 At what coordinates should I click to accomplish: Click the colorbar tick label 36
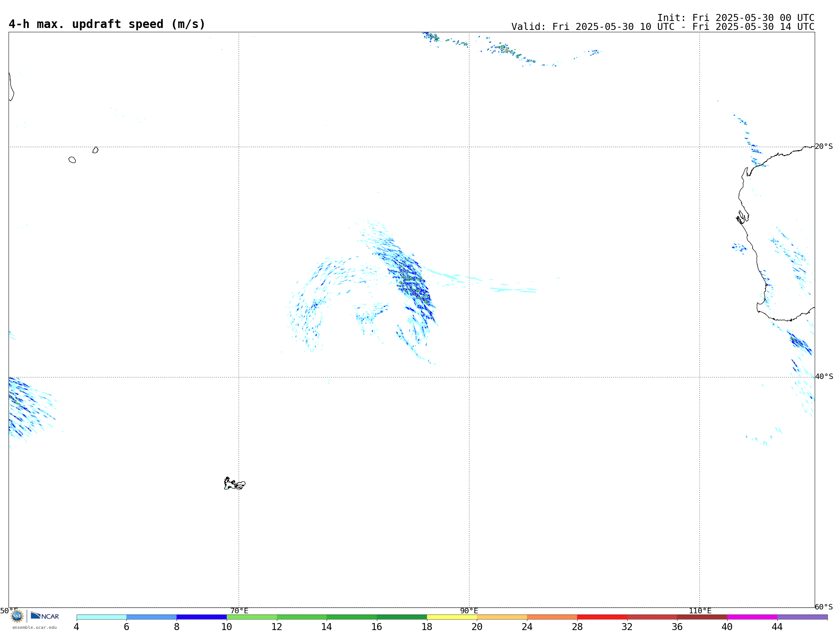[x=677, y=627]
